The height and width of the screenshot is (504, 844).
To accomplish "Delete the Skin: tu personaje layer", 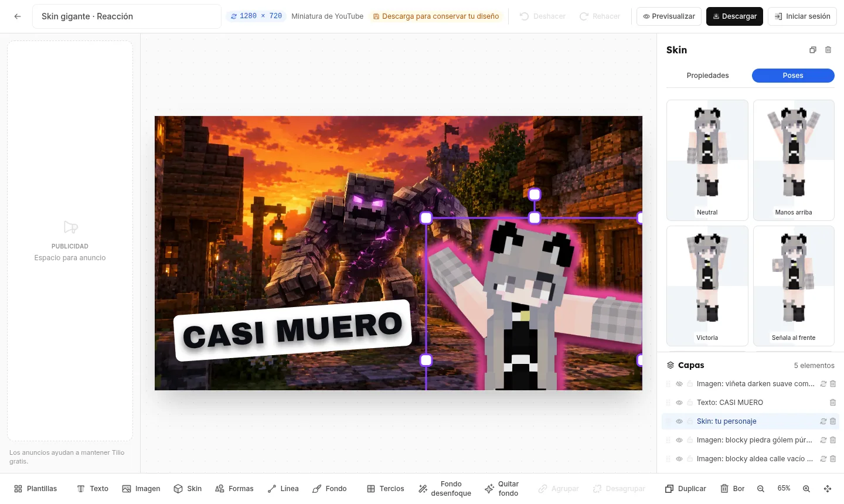I will 833,421.
